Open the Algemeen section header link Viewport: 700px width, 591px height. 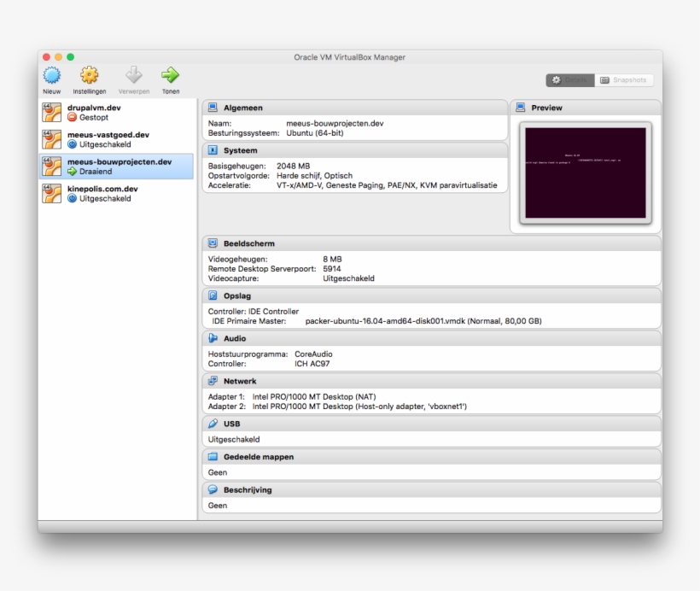coord(242,108)
